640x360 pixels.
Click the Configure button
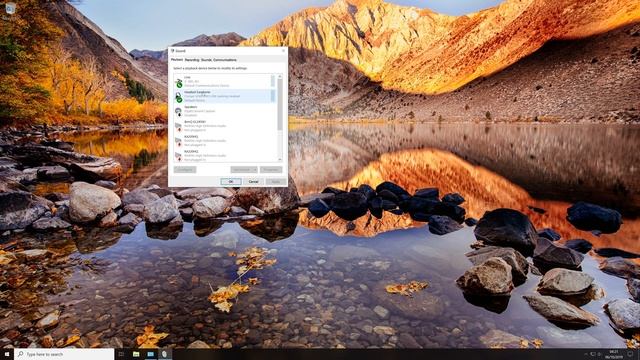click(x=185, y=169)
